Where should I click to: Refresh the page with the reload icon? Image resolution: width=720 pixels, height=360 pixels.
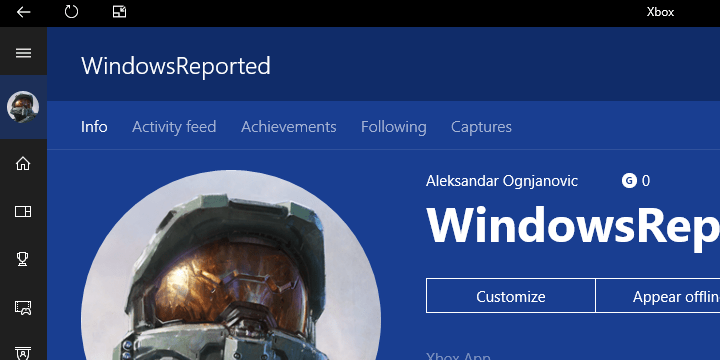pos(71,12)
